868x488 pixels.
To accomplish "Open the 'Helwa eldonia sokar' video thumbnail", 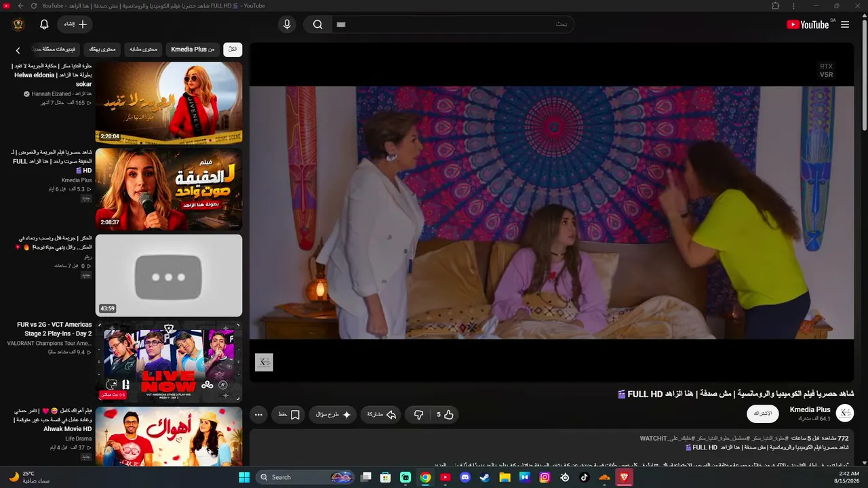I will point(169,103).
